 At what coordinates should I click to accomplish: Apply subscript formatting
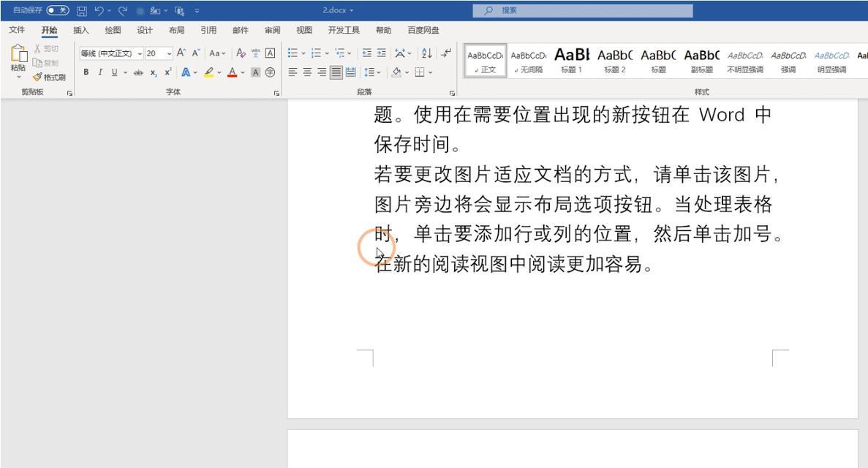(154, 72)
